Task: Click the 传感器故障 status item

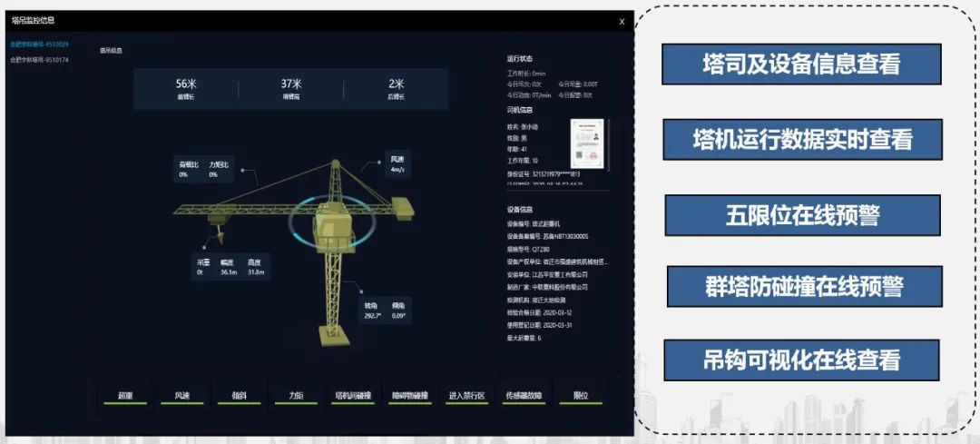Action: tap(523, 397)
